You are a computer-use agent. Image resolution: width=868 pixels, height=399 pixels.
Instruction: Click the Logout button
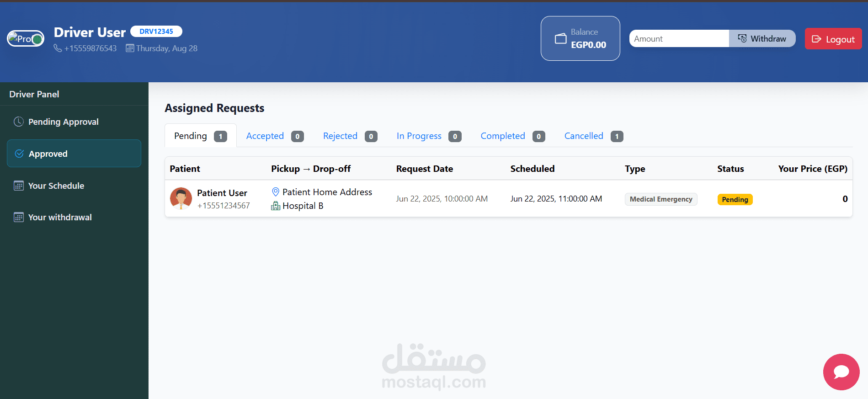coord(833,39)
